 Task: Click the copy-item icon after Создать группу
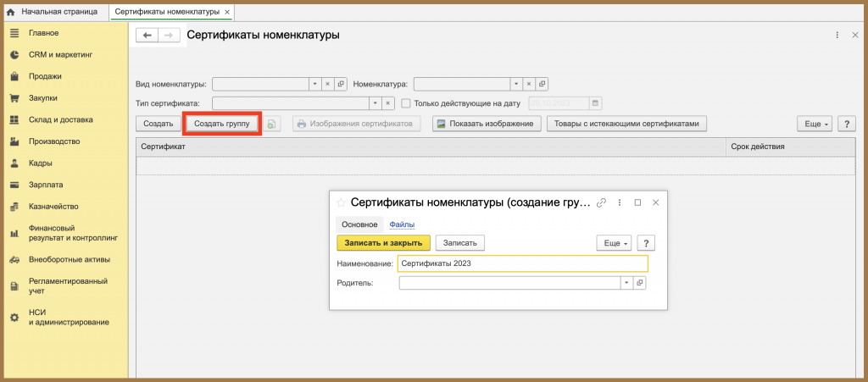click(x=271, y=124)
